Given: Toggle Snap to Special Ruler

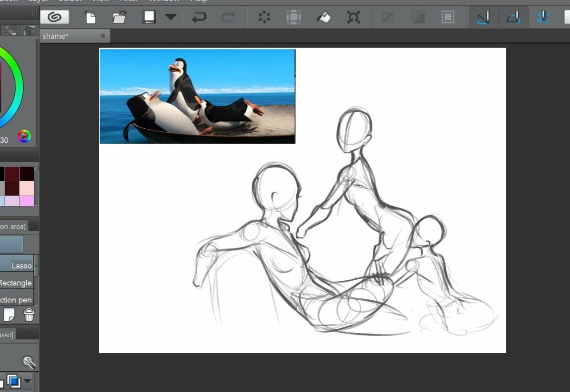Looking at the screenshot, I should click(x=513, y=17).
